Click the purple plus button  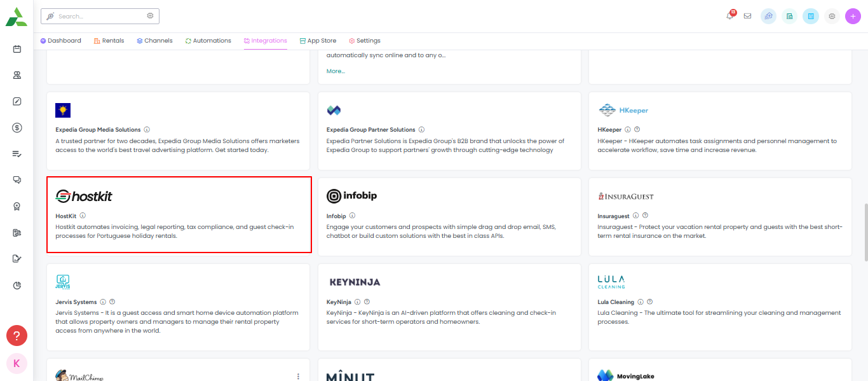tap(853, 16)
